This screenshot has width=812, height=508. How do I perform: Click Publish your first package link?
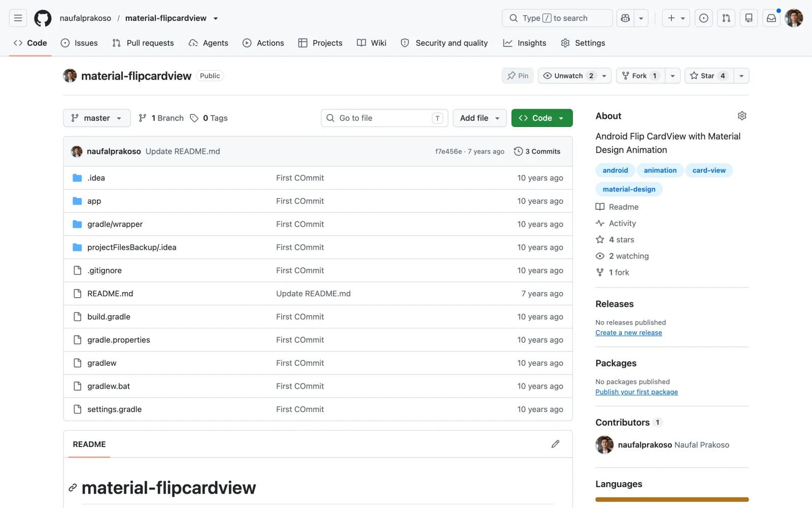pyautogui.click(x=636, y=392)
